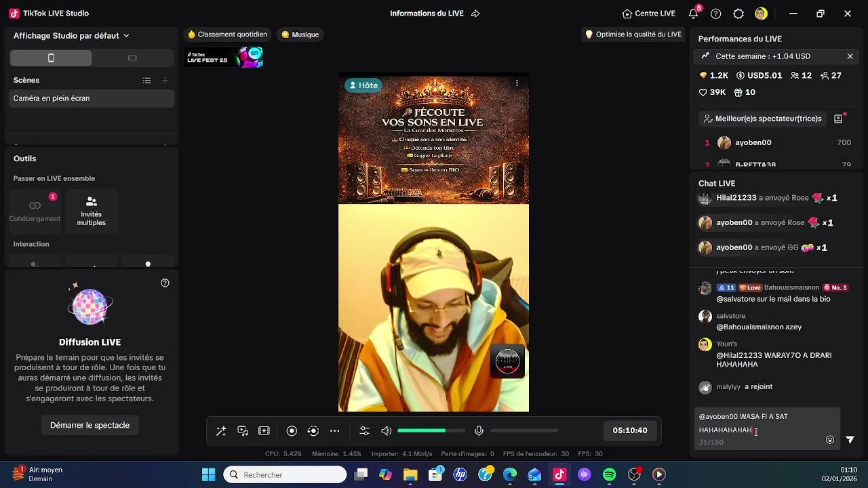Open Classement quotidien tab
The height and width of the screenshot is (488, 868).
coord(227,35)
